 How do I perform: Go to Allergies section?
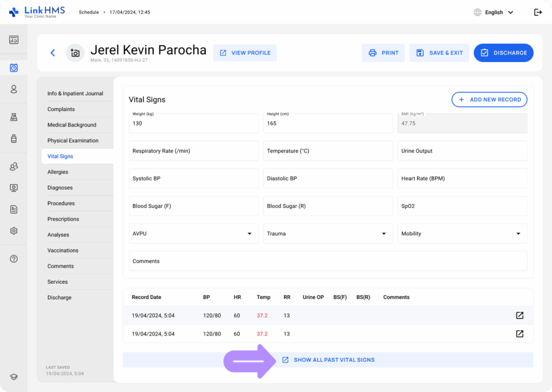(58, 172)
